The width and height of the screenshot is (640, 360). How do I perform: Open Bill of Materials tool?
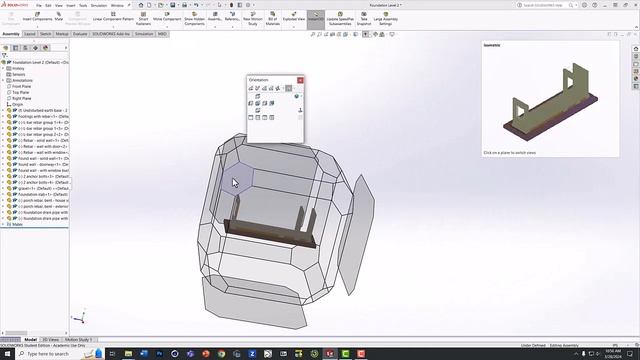point(273,19)
